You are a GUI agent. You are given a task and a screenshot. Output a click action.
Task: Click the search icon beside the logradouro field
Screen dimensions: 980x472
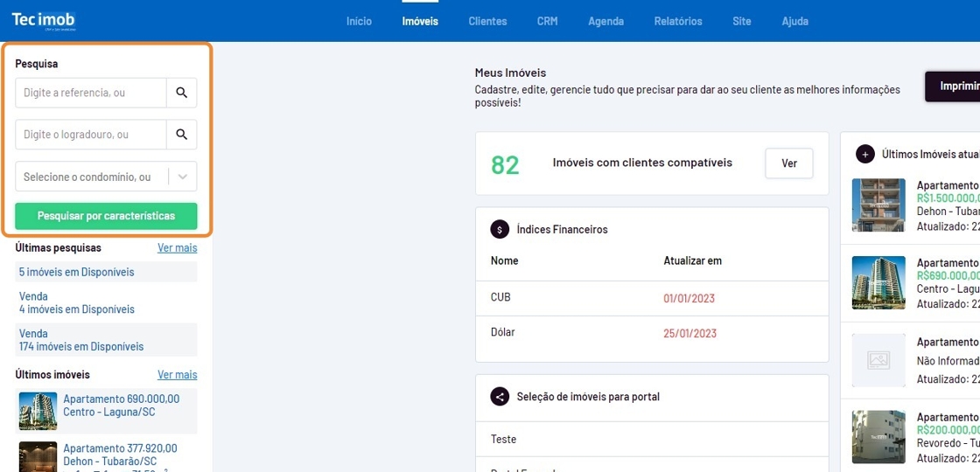pyautogui.click(x=181, y=135)
